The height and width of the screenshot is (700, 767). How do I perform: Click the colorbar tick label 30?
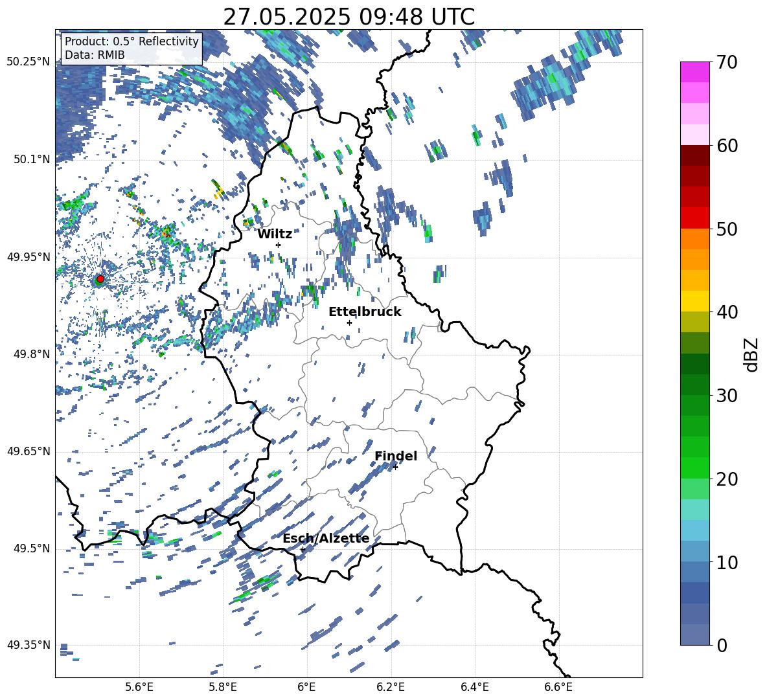tap(726, 396)
